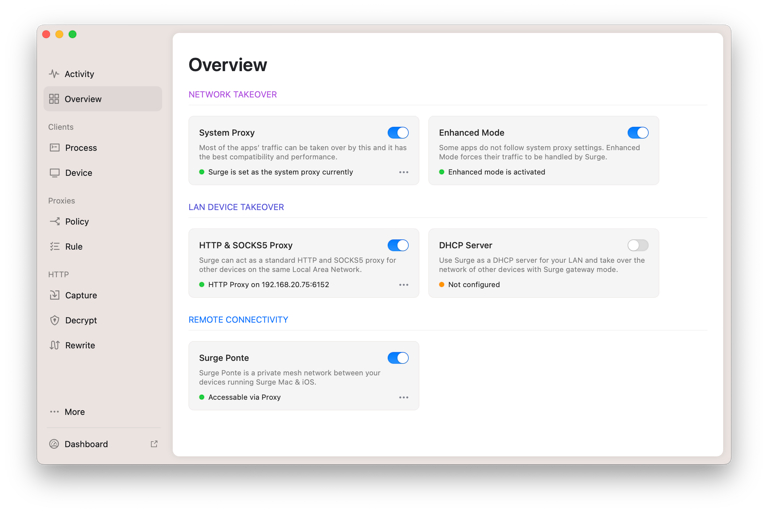
Task: Open the Capture page
Action: pyautogui.click(x=102, y=295)
